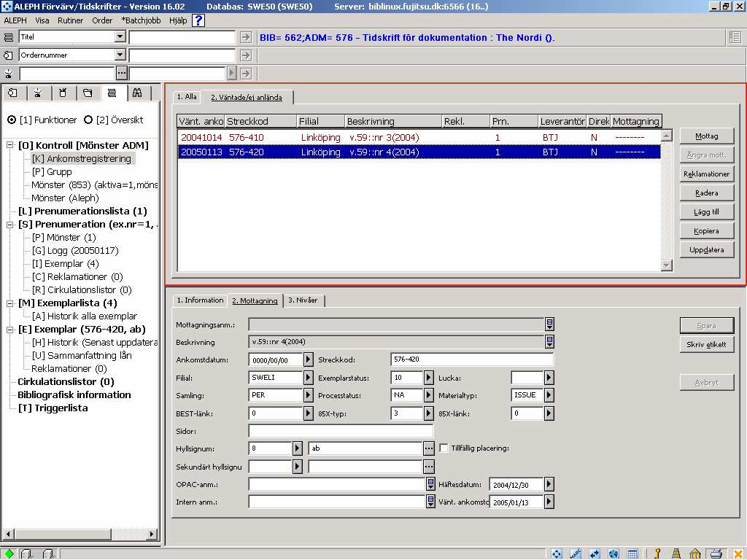Open the *Batchjobb menu
Viewport: 747px width, 560px height.
coord(141,20)
